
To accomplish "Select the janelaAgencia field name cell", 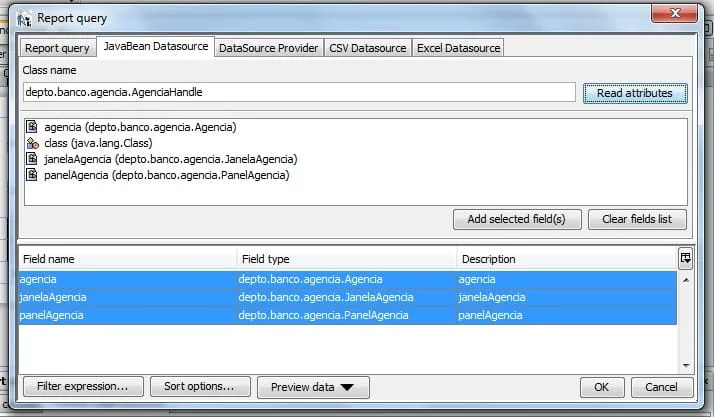I will coord(128,297).
